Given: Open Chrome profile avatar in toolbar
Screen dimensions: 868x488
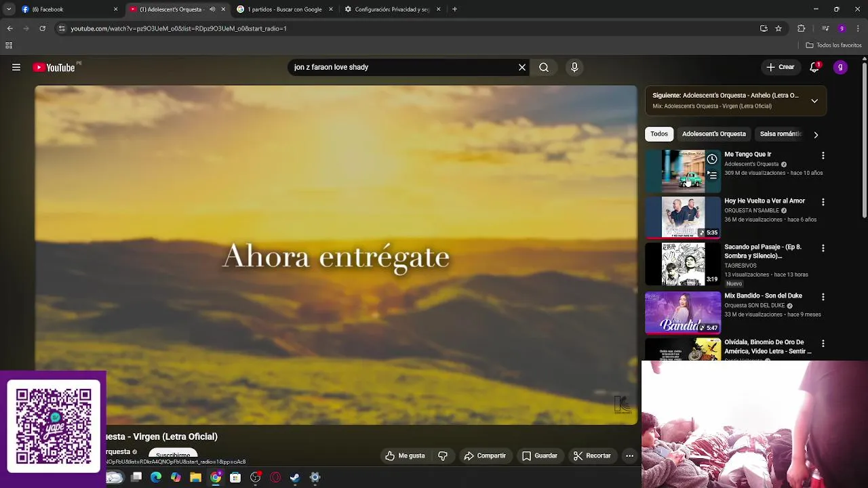Looking at the screenshot, I should point(842,28).
